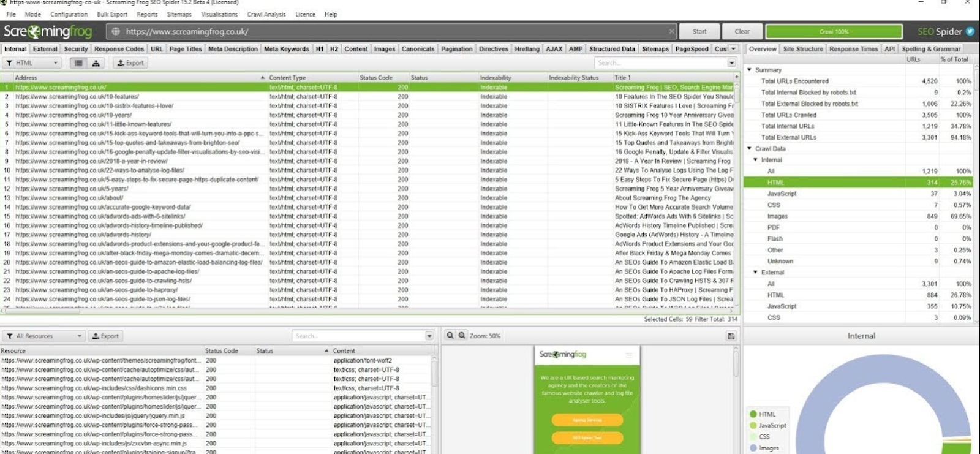Select the jquery.min.js resource row
Screen dimensions: 980x454
(216, 415)
